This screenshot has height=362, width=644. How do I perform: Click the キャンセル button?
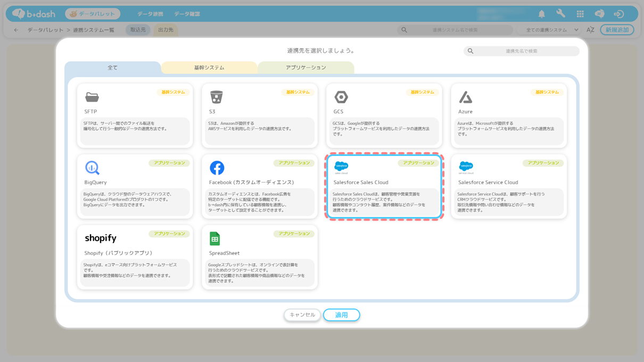tap(302, 315)
